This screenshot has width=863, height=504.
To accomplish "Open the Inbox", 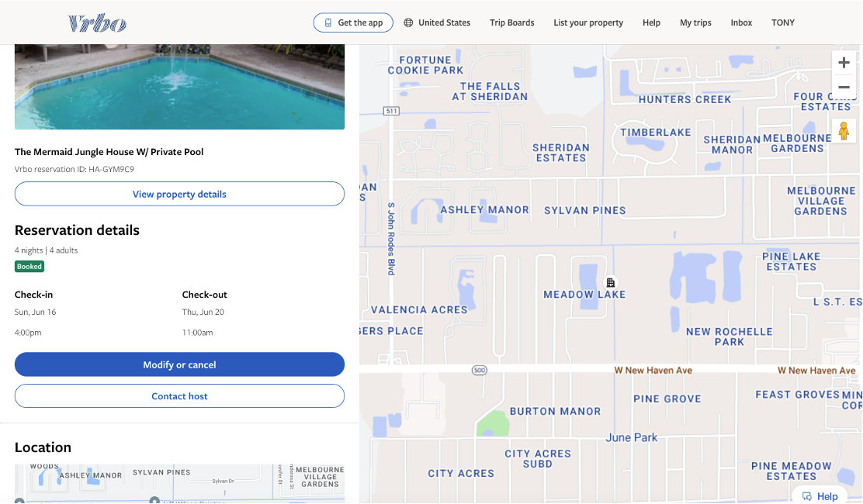I will tap(741, 22).
